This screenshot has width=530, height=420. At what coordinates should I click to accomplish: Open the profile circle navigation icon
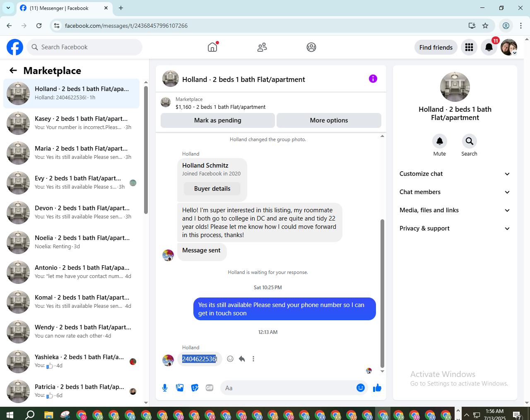311,47
